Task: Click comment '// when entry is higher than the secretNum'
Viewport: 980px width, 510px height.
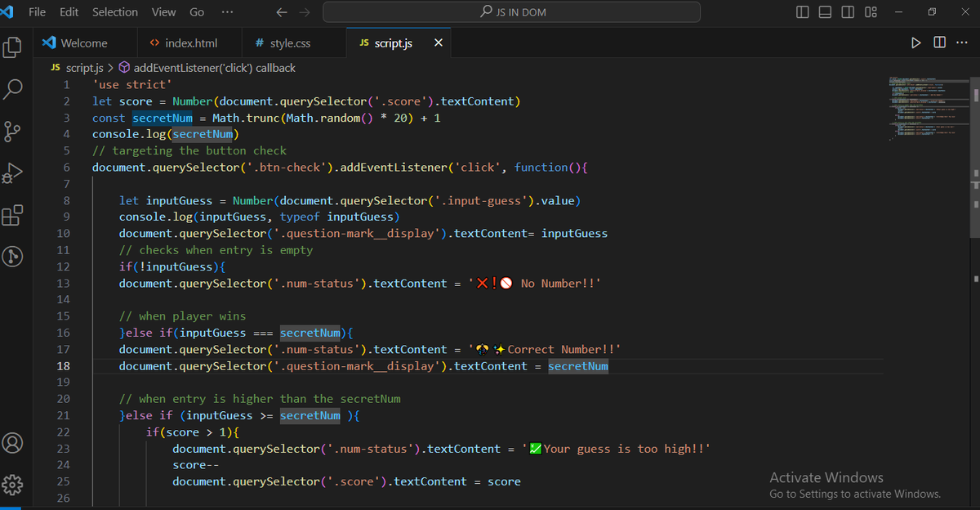Action: [260, 399]
